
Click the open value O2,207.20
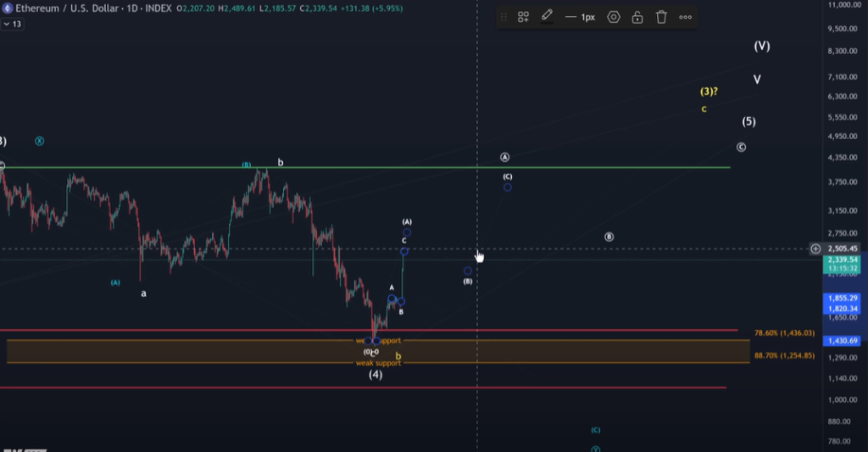point(196,8)
